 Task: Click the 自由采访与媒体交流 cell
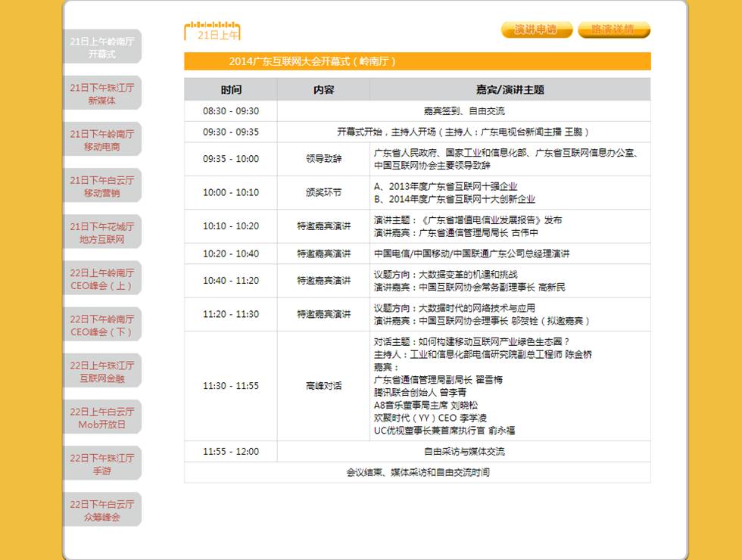click(463, 452)
